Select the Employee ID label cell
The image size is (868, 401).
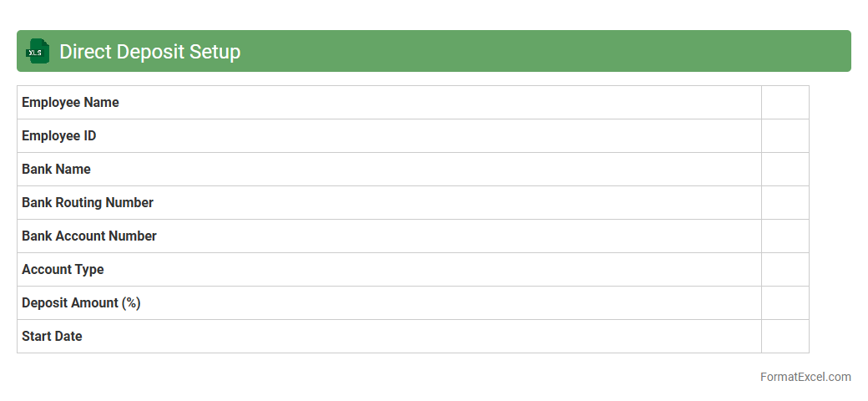59,136
